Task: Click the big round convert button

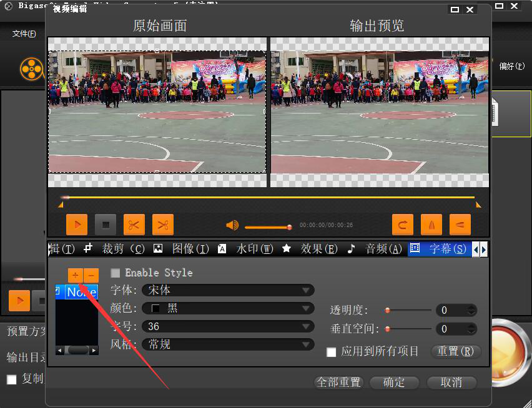Action: (x=508, y=352)
